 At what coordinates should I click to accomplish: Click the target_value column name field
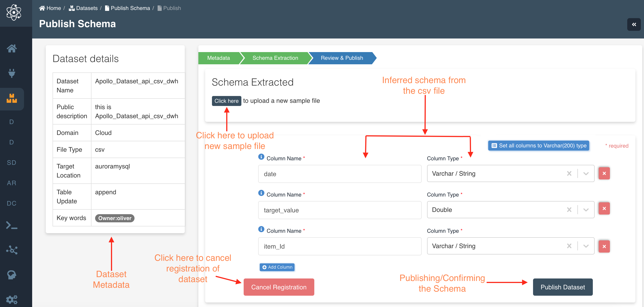[x=339, y=210]
